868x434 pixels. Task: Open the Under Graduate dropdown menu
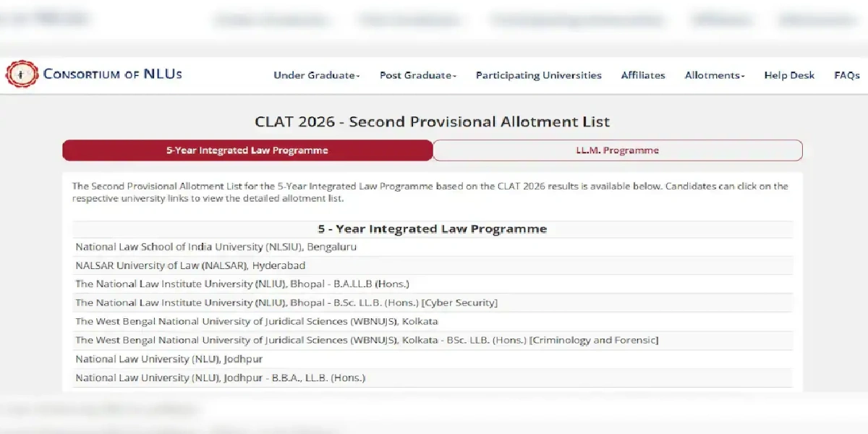316,75
